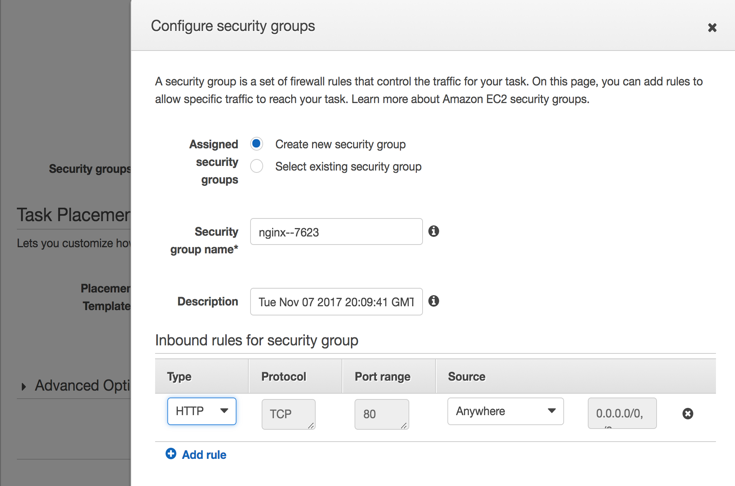Click the Add rule link
Screen dimensions: 735x486
pos(204,455)
